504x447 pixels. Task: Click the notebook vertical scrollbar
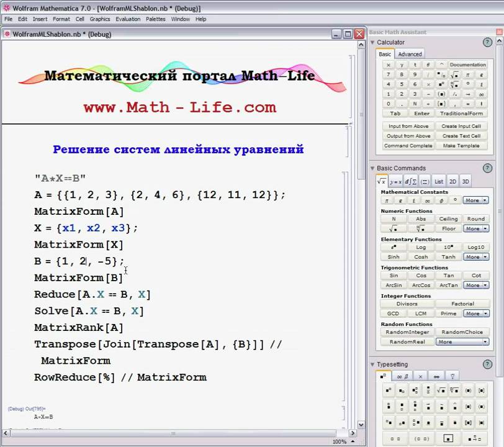362,248
